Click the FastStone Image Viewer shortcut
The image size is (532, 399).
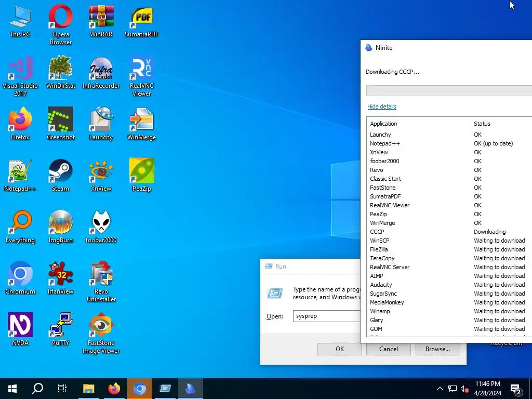[101, 333]
